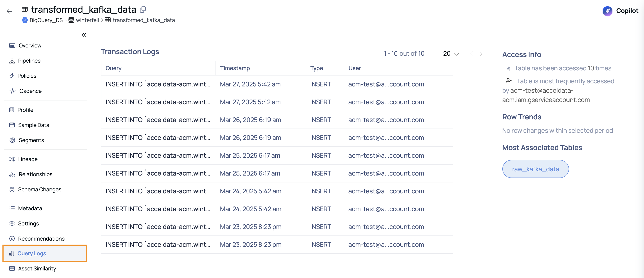
Task: Click the Row Trends heading
Action: [522, 117]
